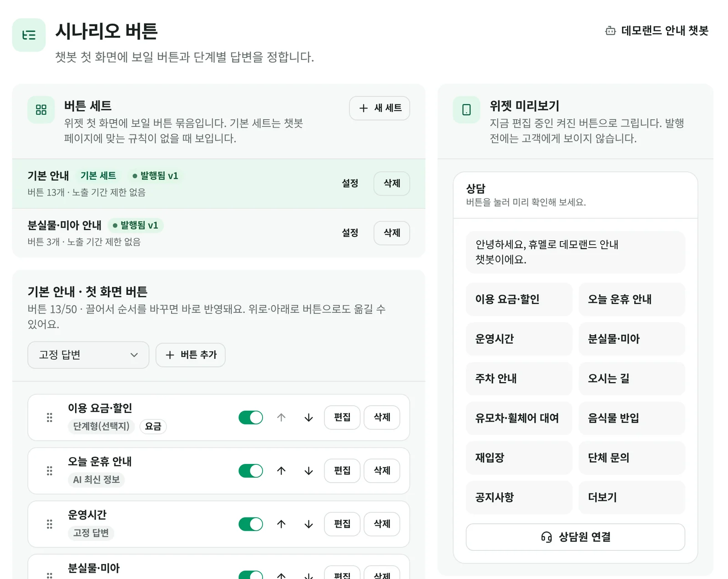Move 오늘 운휴 안내 up with arrow
The height and width of the screenshot is (579, 728).
point(281,471)
